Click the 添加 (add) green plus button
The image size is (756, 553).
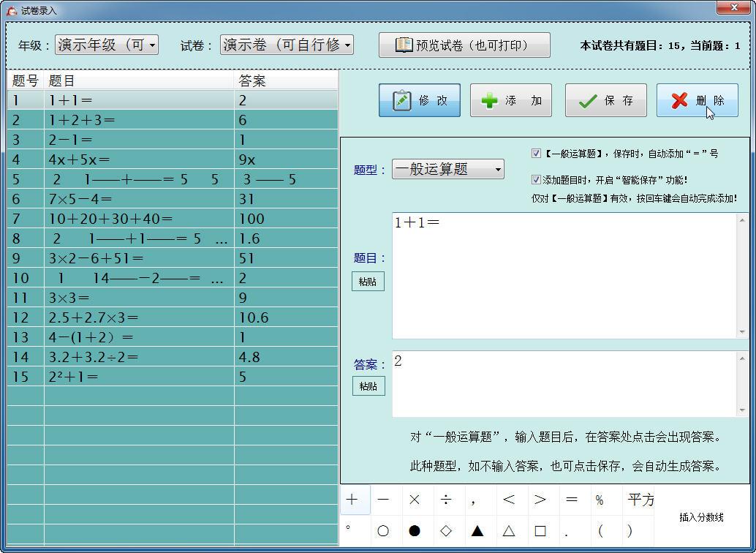[x=510, y=100]
